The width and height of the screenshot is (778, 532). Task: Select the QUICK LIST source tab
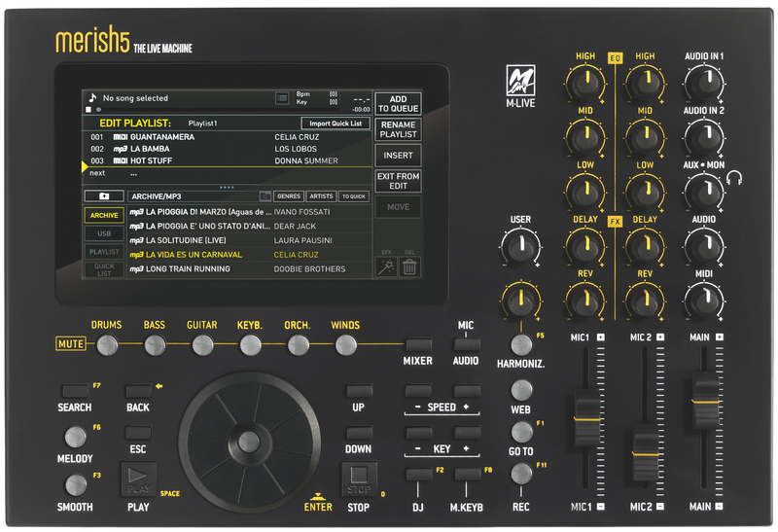coord(104,270)
